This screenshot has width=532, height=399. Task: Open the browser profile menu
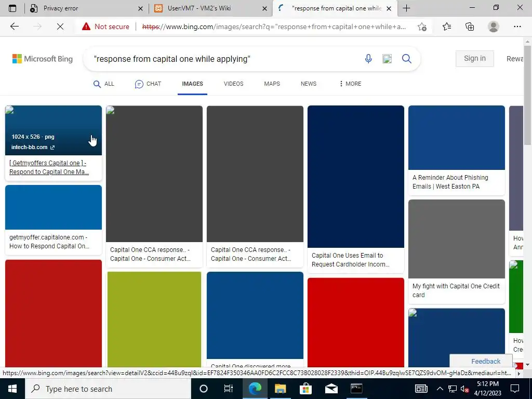click(x=494, y=26)
